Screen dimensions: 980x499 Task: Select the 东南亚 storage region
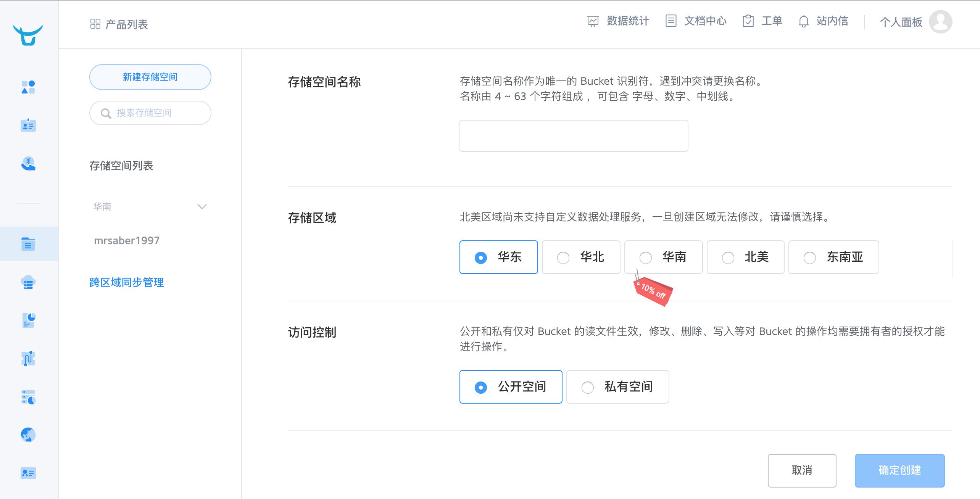pos(833,257)
